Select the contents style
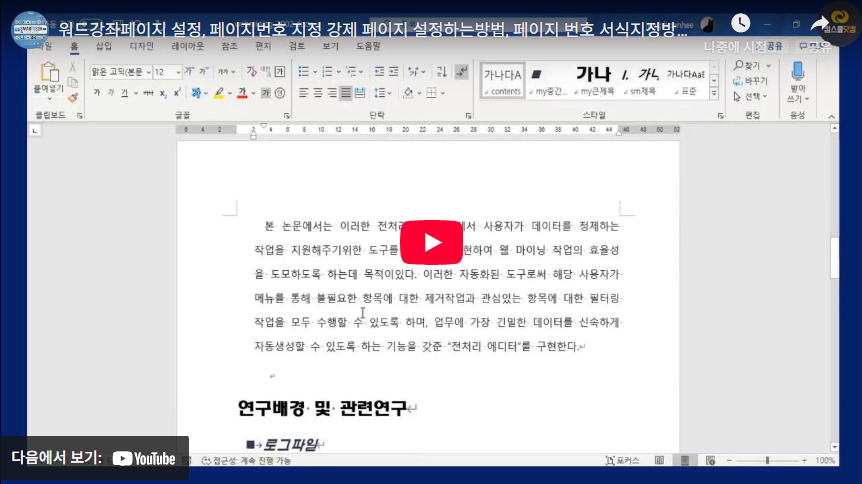Viewport: 862px width, 484px height. tap(502, 80)
